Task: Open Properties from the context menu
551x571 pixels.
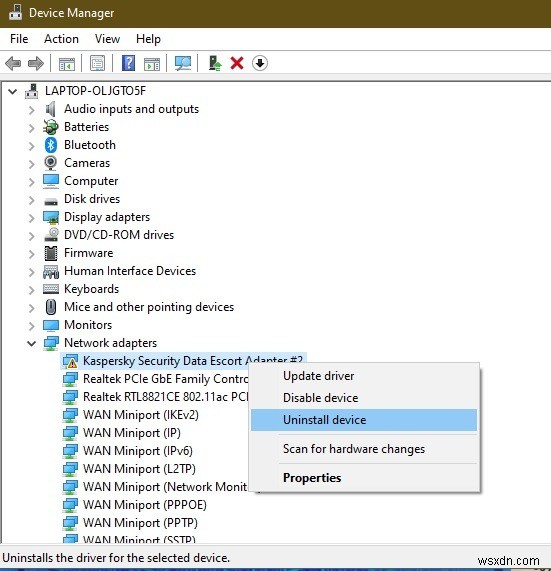Action: 364,478
